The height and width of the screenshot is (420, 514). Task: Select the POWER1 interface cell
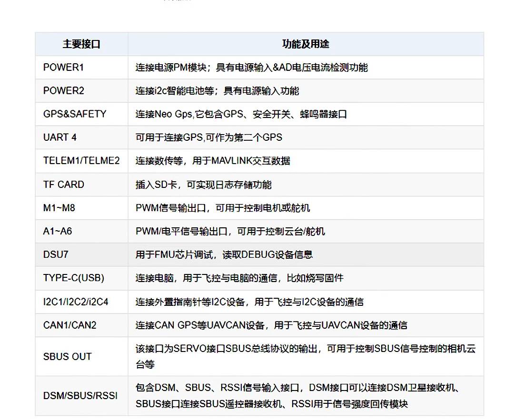63,68
